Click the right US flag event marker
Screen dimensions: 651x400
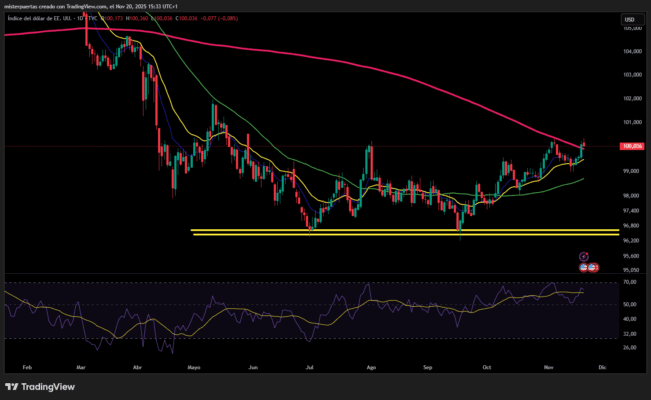point(592,266)
